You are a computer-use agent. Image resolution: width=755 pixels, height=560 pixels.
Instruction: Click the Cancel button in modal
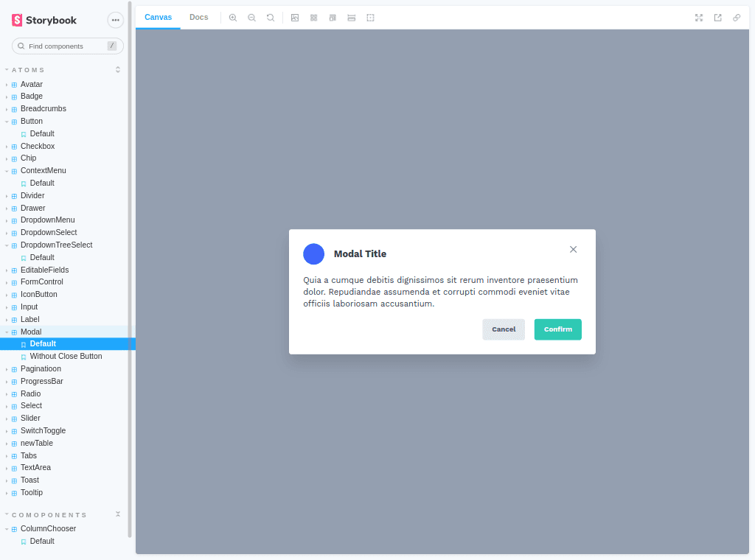pos(504,329)
